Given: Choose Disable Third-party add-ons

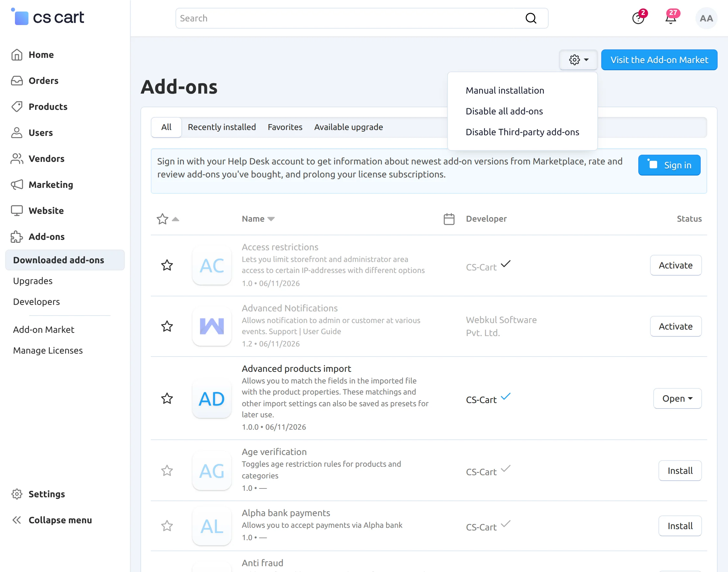Looking at the screenshot, I should tap(522, 132).
